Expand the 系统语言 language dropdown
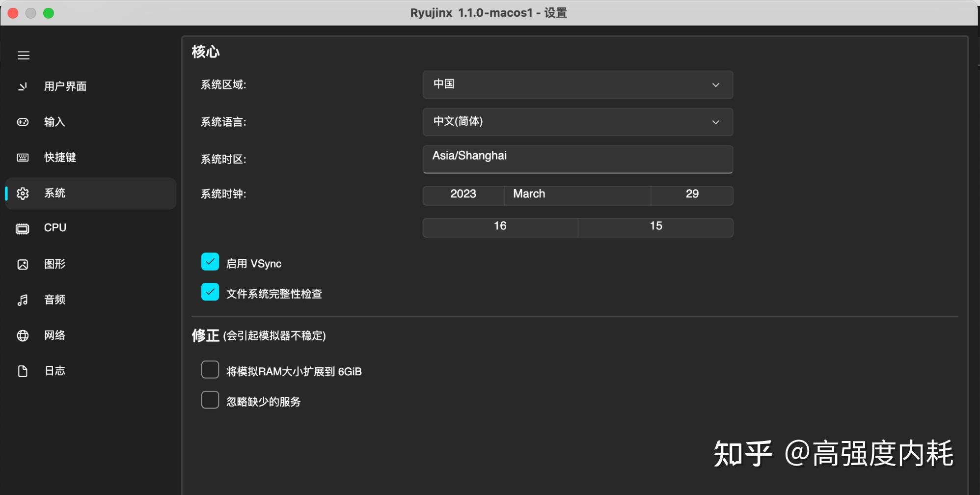 pos(577,122)
